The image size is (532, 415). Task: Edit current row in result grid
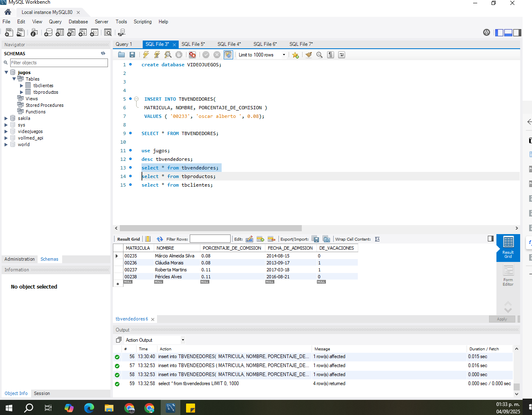tap(249, 239)
